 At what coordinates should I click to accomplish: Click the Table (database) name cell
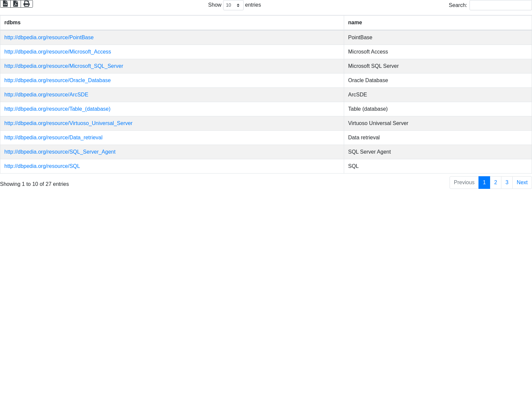coord(438,109)
